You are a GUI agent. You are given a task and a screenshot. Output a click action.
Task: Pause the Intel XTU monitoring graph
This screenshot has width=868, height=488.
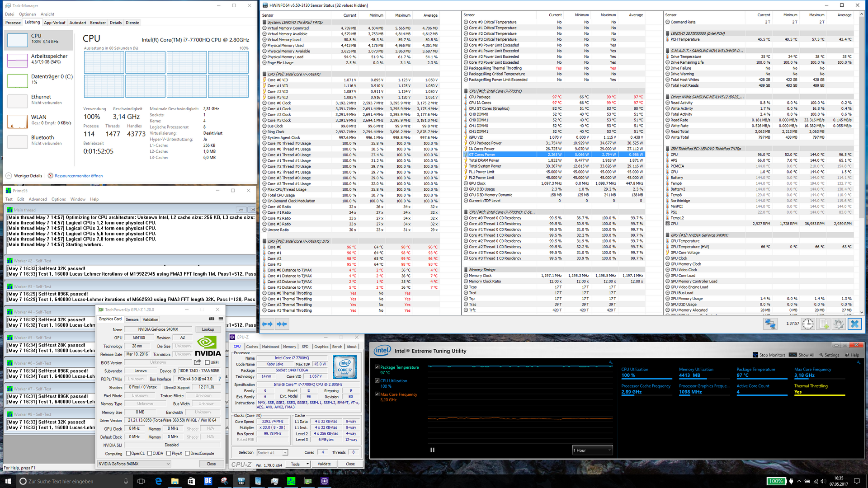coord(432,450)
